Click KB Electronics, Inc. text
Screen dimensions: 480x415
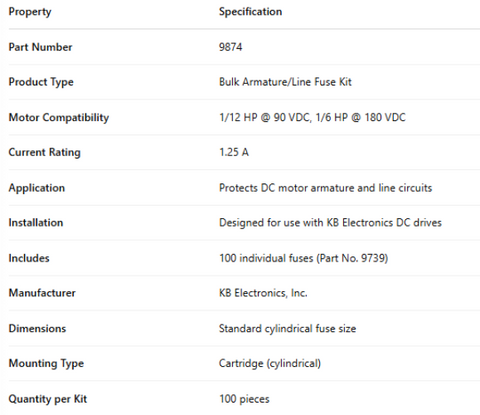pyautogui.click(x=263, y=293)
